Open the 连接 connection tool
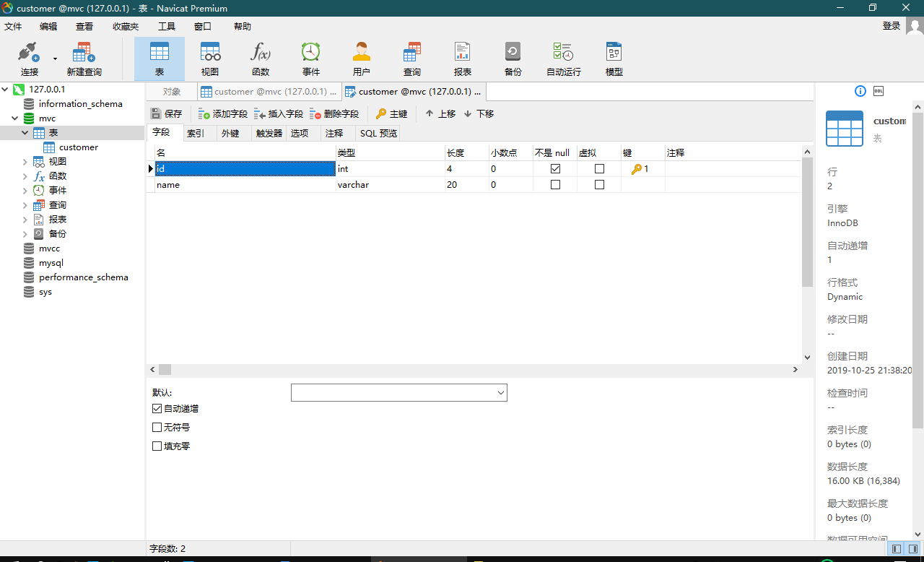The height and width of the screenshot is (562, 924). [x=30, y=59]
